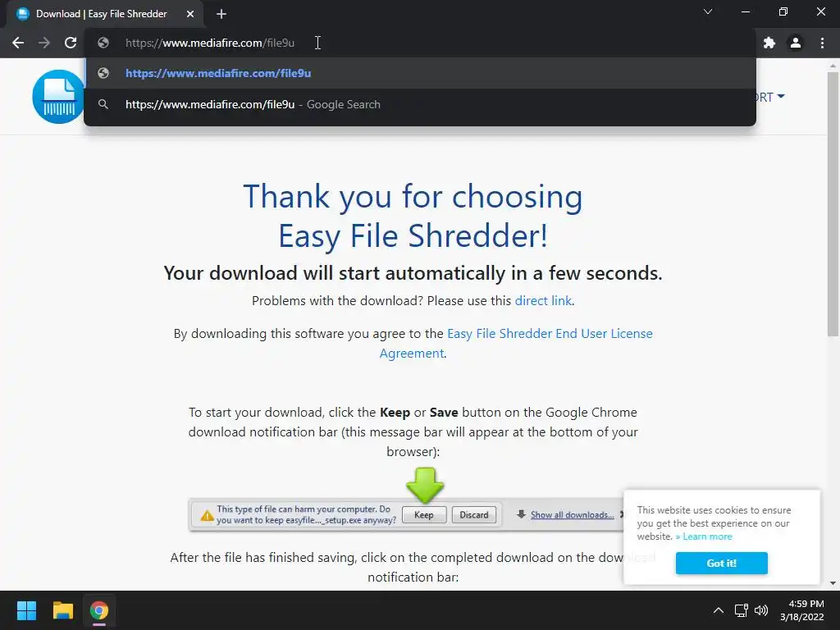
Task: Restore down the Chrome window
Action: pos(783,11)
